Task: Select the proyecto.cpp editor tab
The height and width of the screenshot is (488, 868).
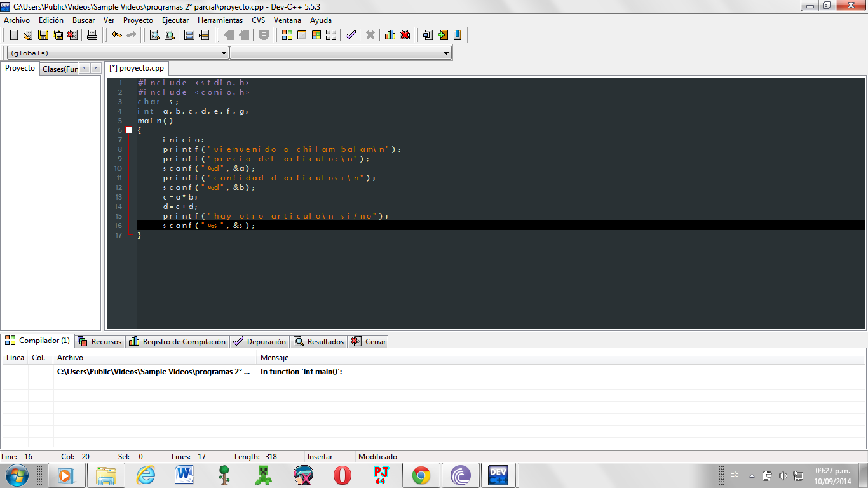Action: coord(137,68)
